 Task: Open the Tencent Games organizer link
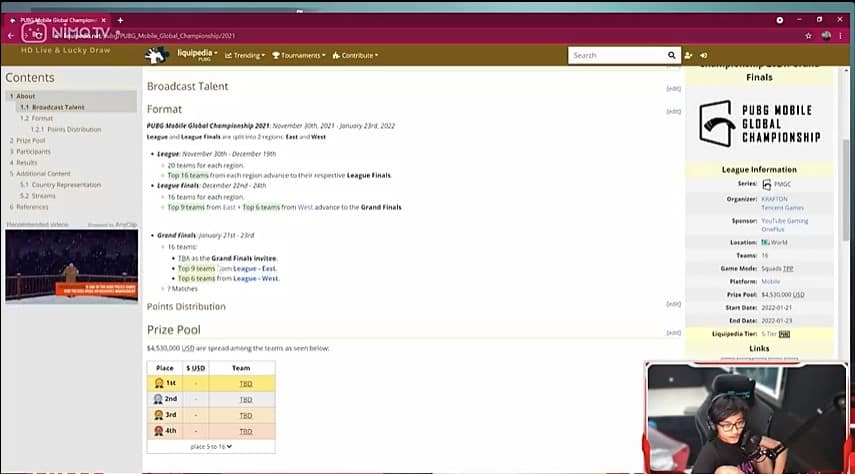(x=782, y=208)
